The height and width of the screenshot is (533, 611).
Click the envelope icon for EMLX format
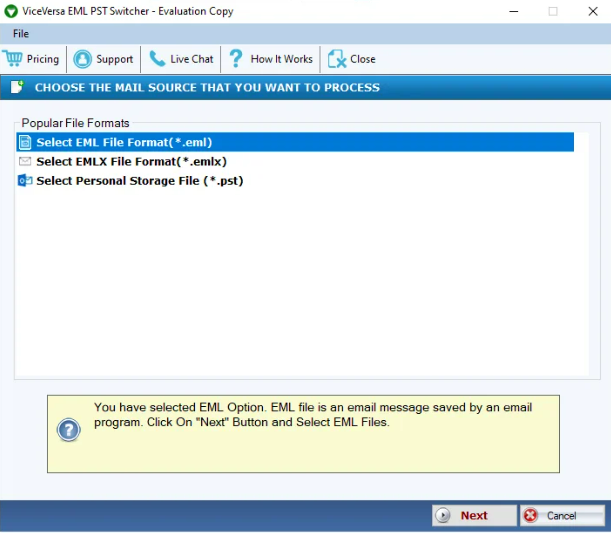coord(25,162)
